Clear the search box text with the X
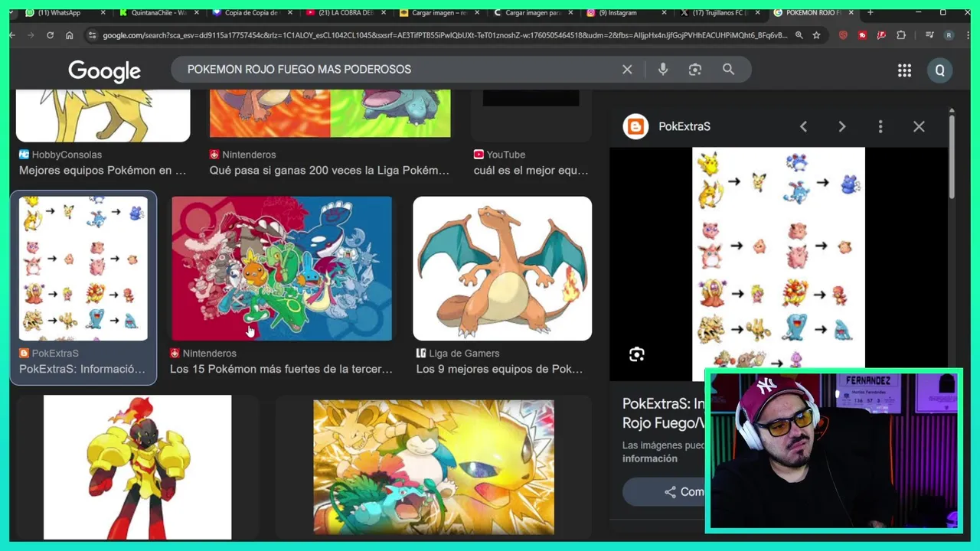 point(627,70)
